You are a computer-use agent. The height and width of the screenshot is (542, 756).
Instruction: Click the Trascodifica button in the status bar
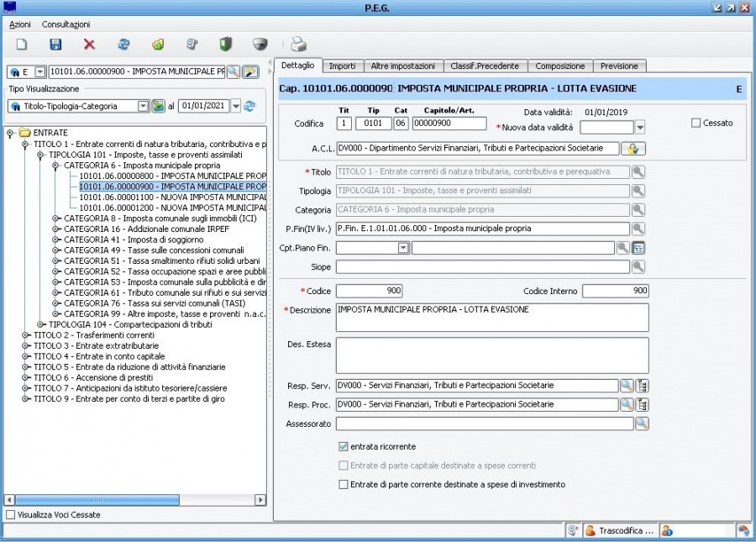tap(618, 530)
